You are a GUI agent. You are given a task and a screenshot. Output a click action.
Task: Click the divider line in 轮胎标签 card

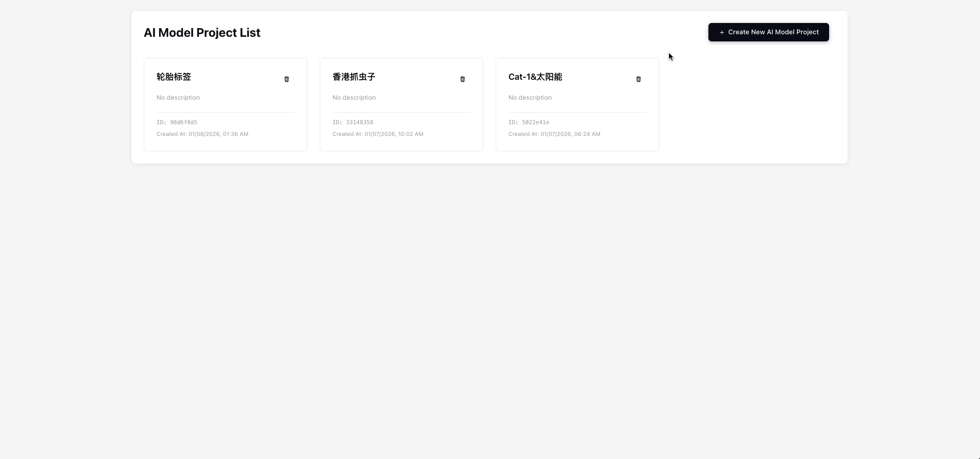click(x=225, y=112)
